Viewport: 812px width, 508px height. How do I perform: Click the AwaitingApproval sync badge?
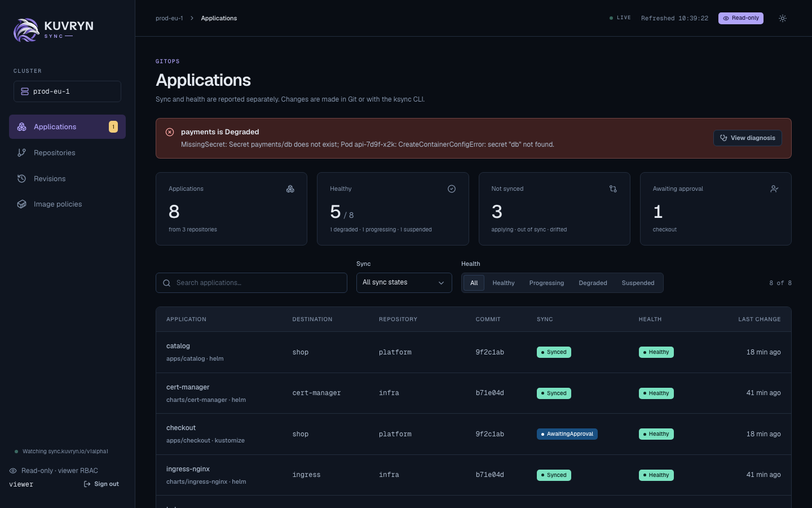pyautogui.click(x=567, y=434)
